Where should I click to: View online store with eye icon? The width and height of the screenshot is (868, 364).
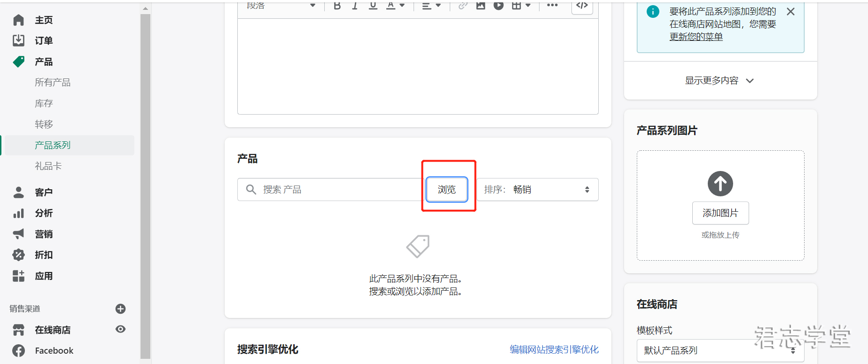[x=120, y=329]
